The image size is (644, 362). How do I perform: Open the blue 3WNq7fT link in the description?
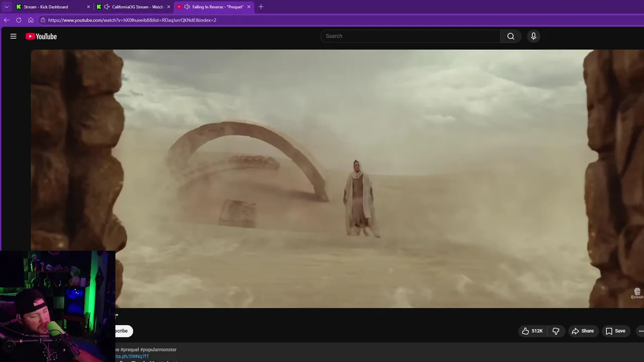click(x=132, y=356)
